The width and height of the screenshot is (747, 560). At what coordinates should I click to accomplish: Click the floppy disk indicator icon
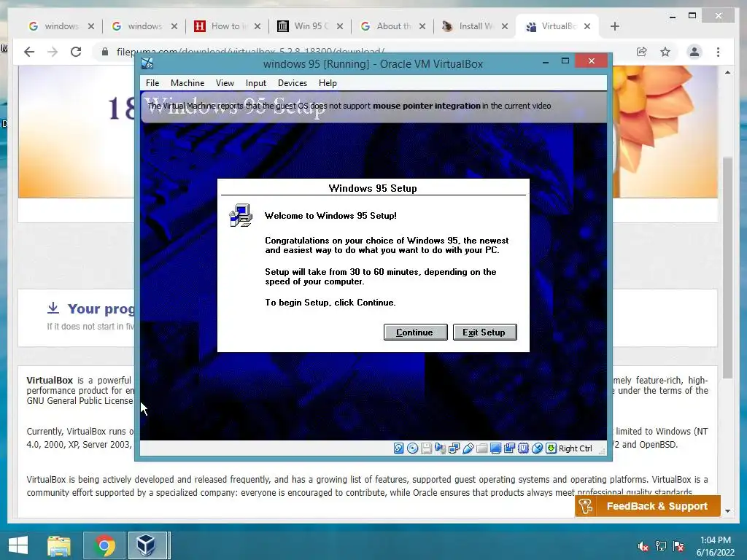[x=426, y=448]
